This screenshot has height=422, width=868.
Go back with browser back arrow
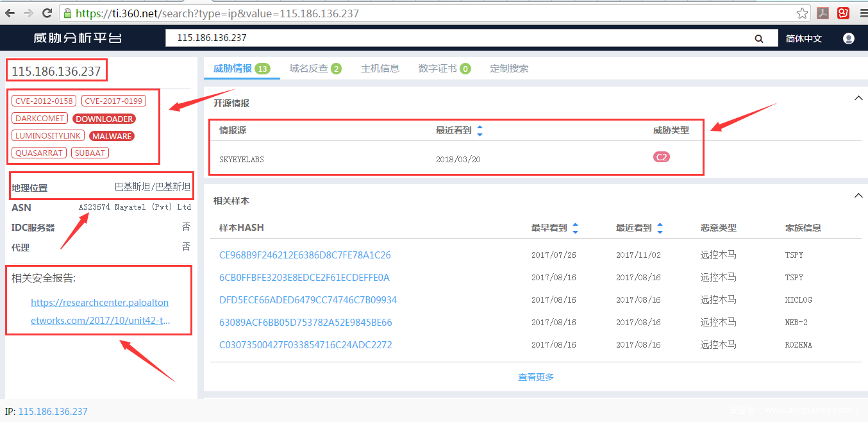click(11, 13)
